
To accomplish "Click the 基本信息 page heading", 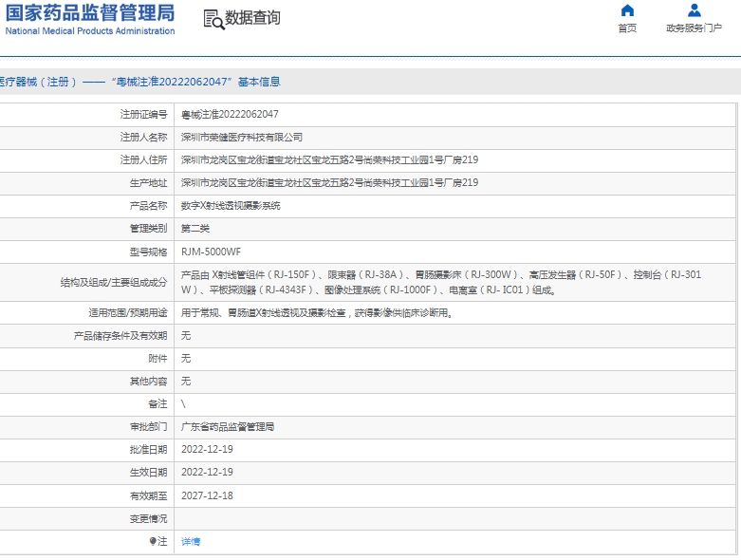I will pyautogui.click(x=259, y=83).
